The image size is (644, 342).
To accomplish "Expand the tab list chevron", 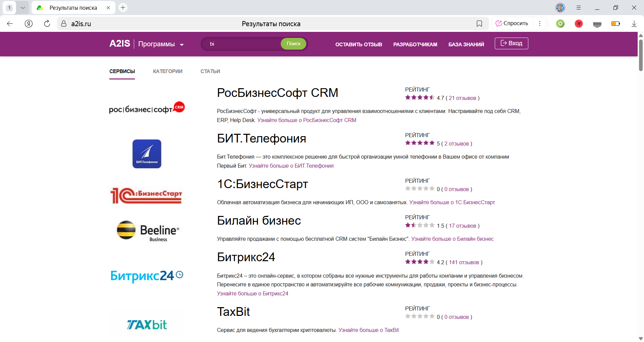I will (22, 7).
